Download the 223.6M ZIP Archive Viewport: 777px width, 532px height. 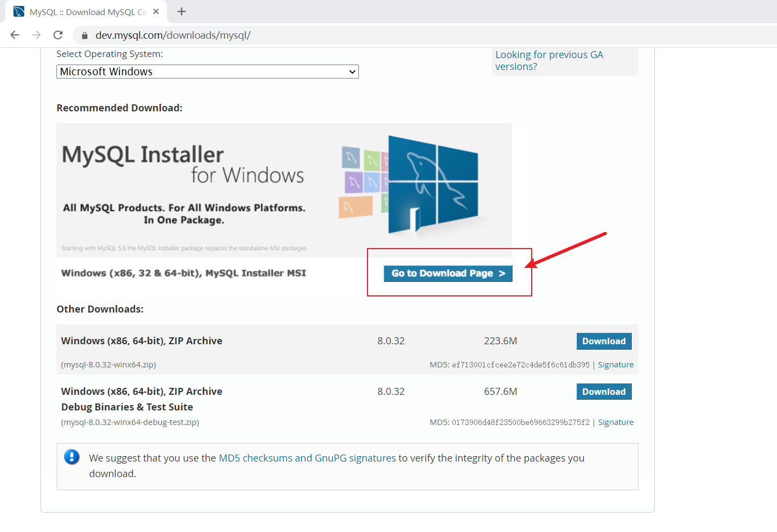(604, 341)
